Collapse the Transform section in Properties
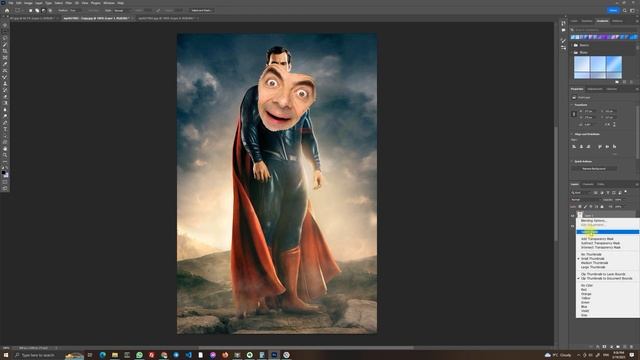The image size is (640, 360). (x=572, y=105)
